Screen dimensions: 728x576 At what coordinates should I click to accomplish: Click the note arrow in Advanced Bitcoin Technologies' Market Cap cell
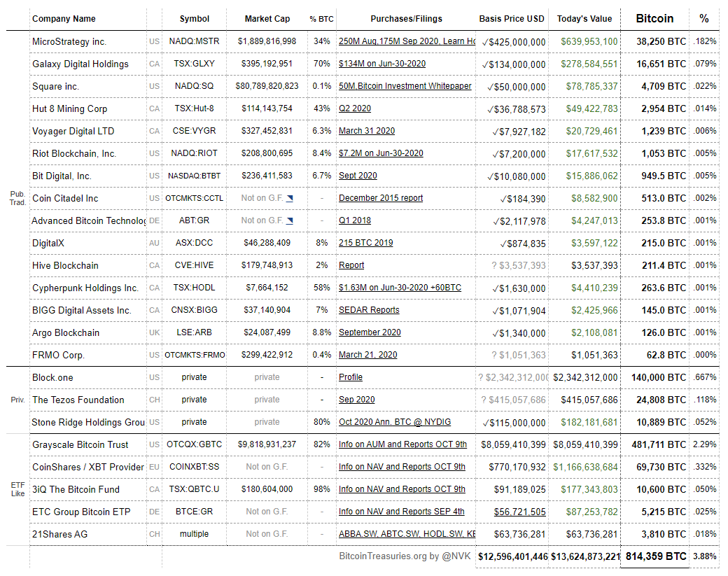(x=290, y=221)
